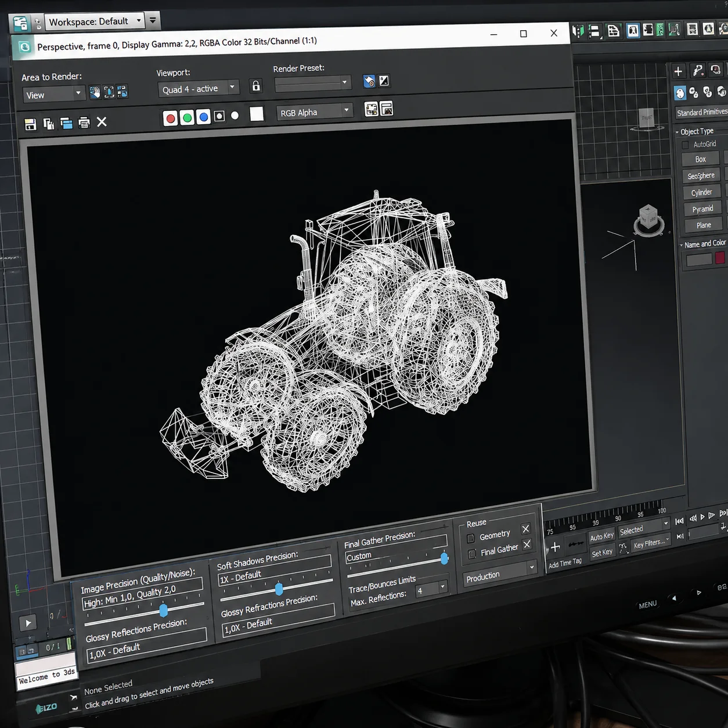Click the Box primitive button
The height and width of the screenshot is (728, 728).
pos(701,159)
